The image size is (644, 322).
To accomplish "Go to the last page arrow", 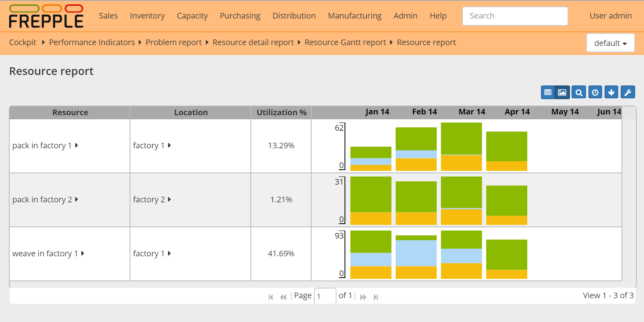I will tap(376, 297).
